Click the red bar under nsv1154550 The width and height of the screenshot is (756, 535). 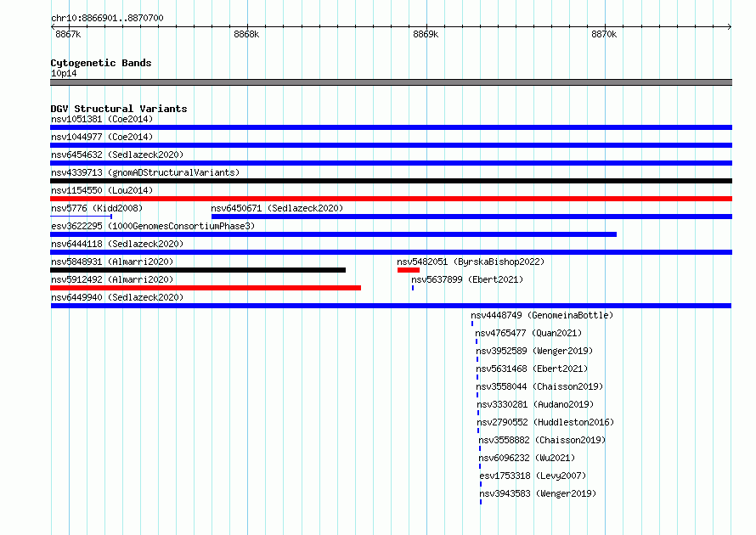pos(391,199)
